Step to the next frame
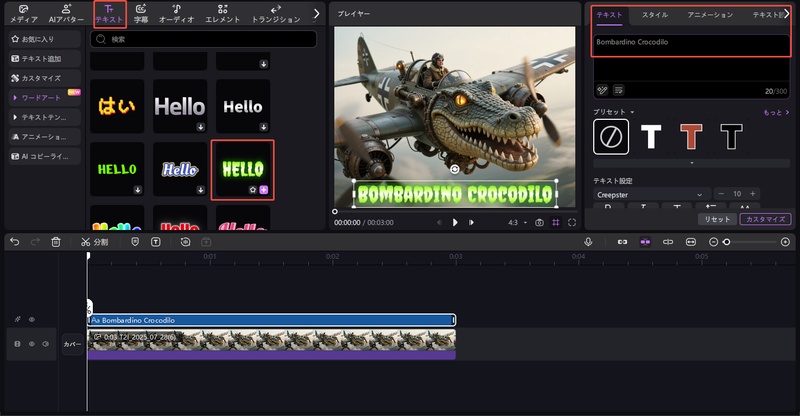This screenshot has height=416, width=800. (471, 223)
